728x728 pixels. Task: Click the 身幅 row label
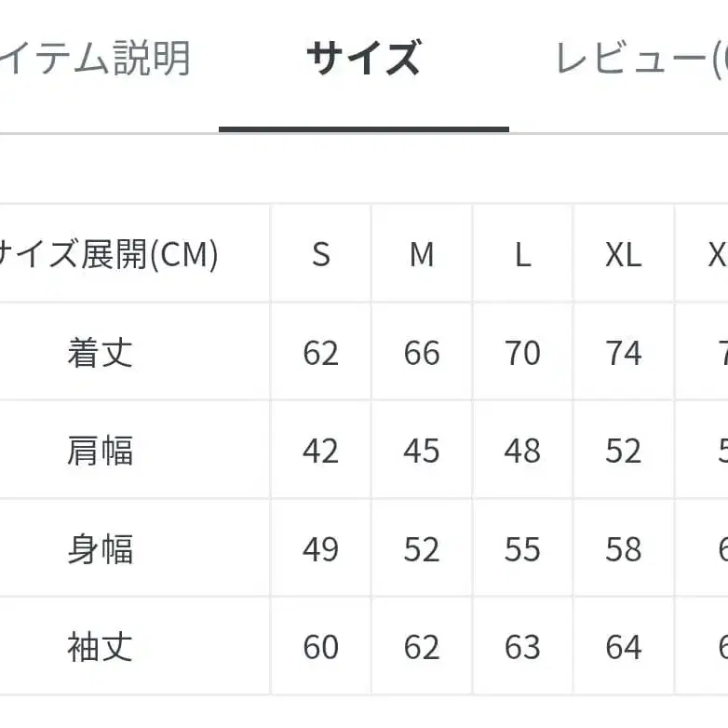pos(101,549)
